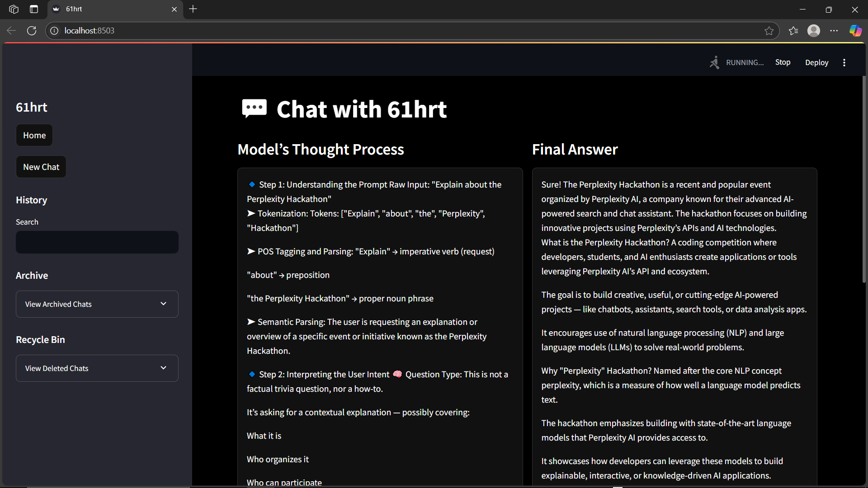Stop the running script
Screen dimensions: 868x488
pyautogui.click(x=783, y=62)
